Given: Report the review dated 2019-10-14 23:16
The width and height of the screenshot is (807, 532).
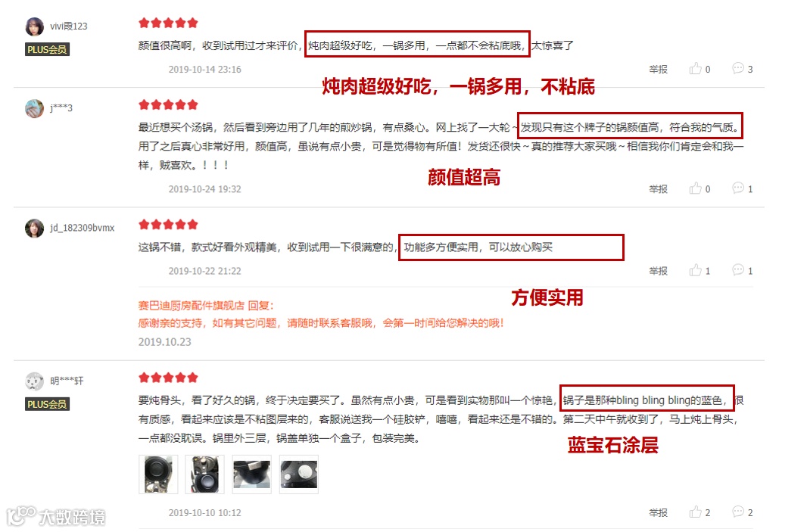Looking at the screenshot, I should click(x=659, y=70).
